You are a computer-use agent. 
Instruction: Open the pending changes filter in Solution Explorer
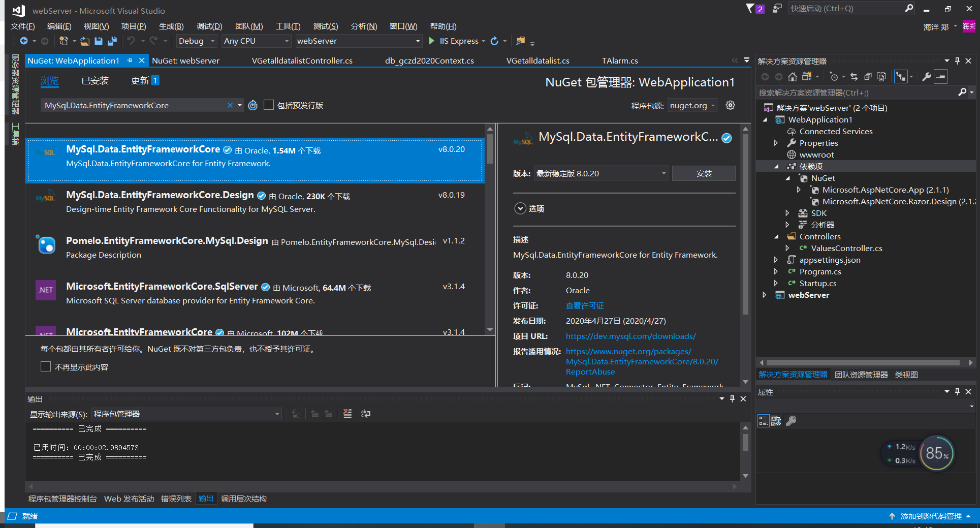834,77
